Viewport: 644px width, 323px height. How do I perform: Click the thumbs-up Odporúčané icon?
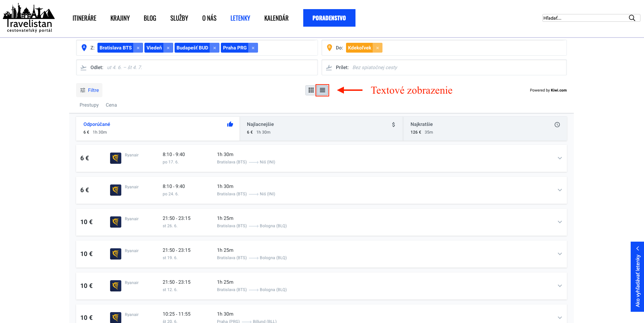(x=230, y=124)
